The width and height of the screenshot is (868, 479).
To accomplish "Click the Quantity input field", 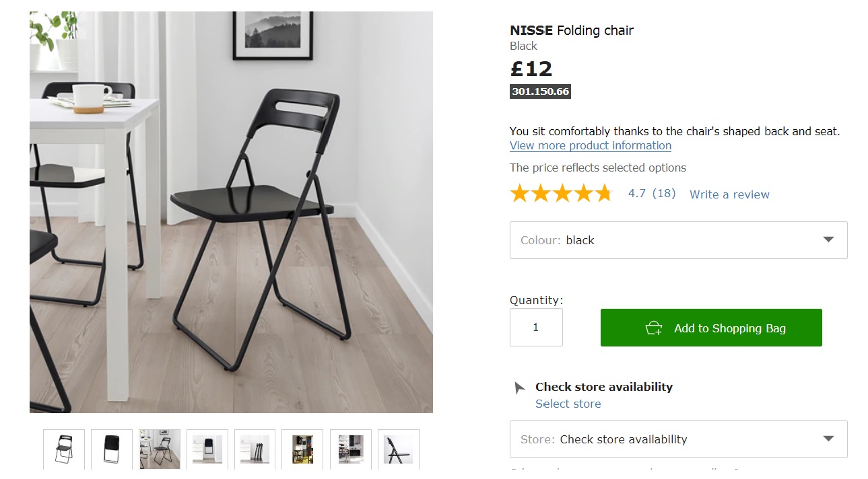I will coord(536,328).
